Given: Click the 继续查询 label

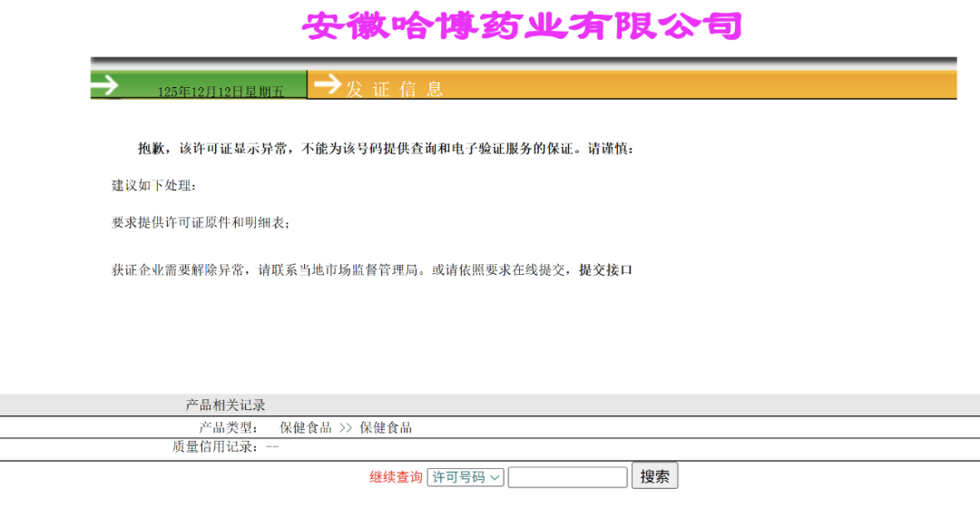Looking at the screenshot, I should coord(394,475).
